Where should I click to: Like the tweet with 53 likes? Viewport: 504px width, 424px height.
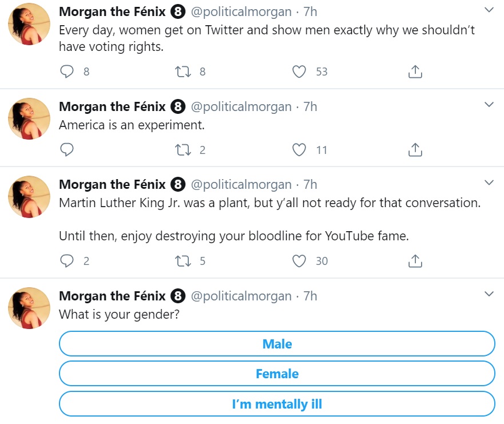(x=299, y=72)
